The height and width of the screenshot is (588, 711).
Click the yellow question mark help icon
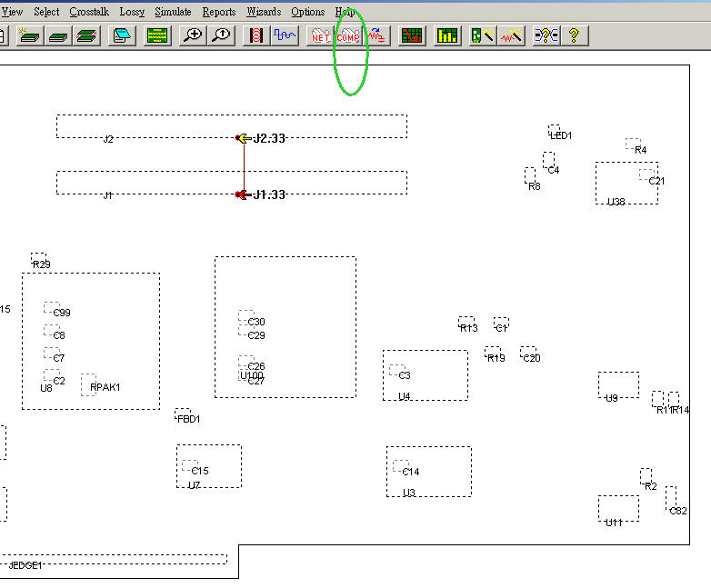point(574,35)
